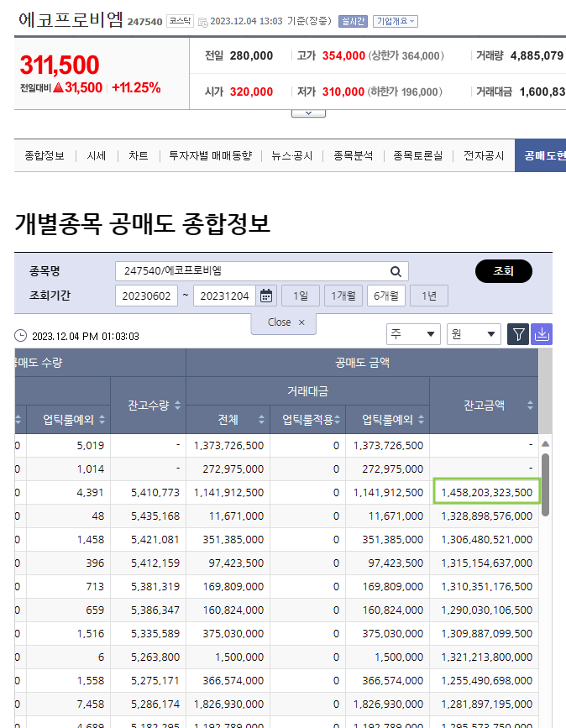Switch to 투자자별 매매동향 tab
566x728 pixels.
point(210,155)
